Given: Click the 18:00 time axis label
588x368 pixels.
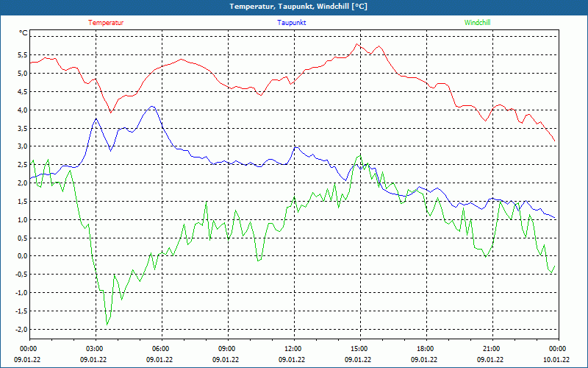Looking at the screenshot, I should tap(426, 349).
